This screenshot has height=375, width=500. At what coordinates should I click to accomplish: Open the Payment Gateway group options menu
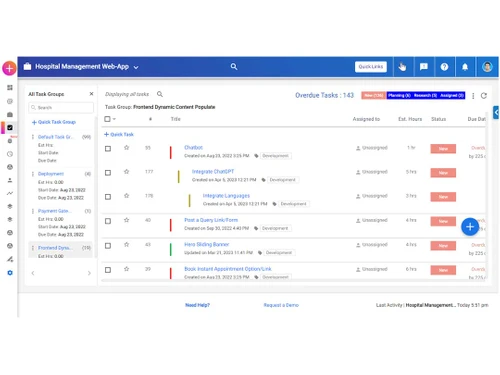33,211
